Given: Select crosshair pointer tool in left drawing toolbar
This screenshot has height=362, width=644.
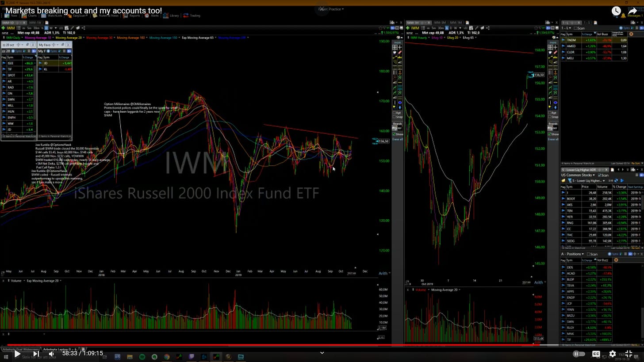Looking at the screenshot, I should coord(400,47).
